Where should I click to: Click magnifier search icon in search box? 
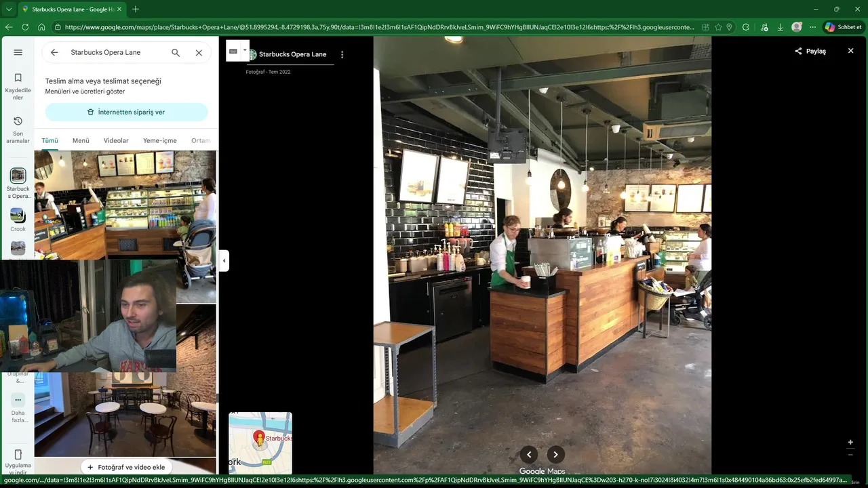point(176,52)
